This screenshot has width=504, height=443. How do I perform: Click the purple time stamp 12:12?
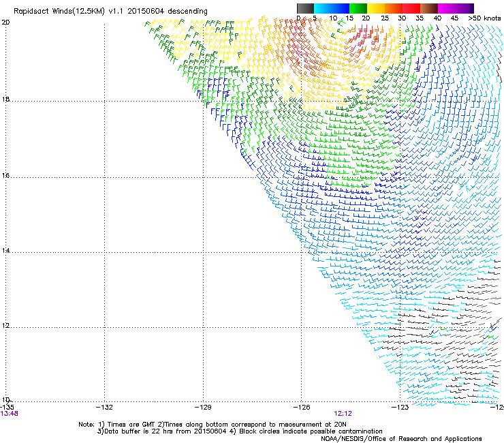tap(343, 414)
